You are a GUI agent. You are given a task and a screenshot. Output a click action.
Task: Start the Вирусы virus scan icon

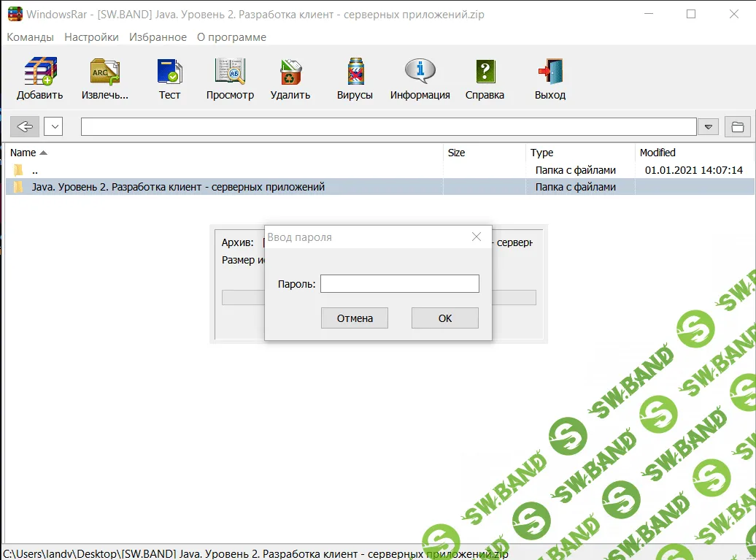[355, 72]
